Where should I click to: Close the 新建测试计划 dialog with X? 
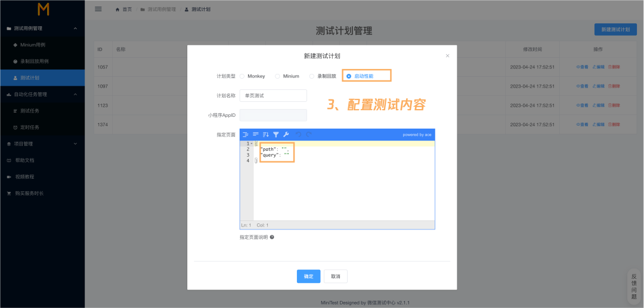(x=448, y=56)
